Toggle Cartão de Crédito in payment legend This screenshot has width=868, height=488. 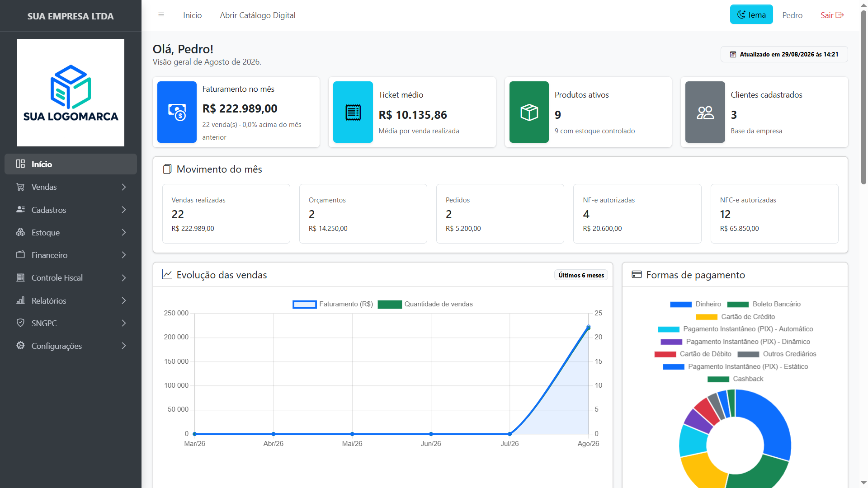click(x=735, y=317)
